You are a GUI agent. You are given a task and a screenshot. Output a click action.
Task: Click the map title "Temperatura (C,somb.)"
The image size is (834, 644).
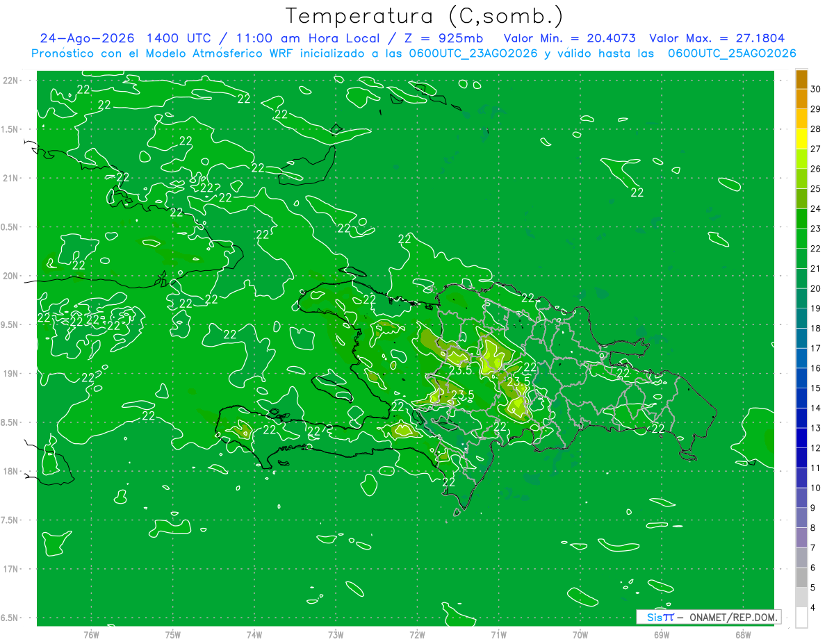(425, 16)
